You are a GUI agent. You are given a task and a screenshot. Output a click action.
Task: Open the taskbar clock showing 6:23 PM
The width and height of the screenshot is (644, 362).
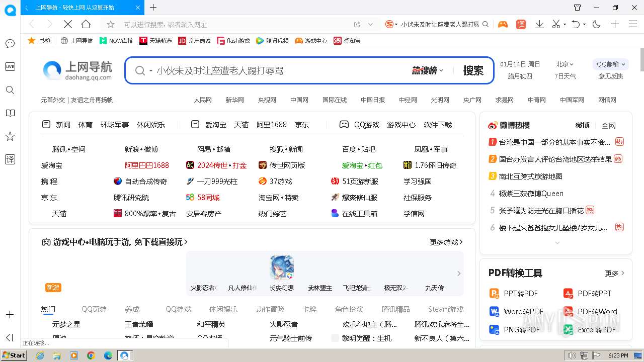[x=618, y=355]
